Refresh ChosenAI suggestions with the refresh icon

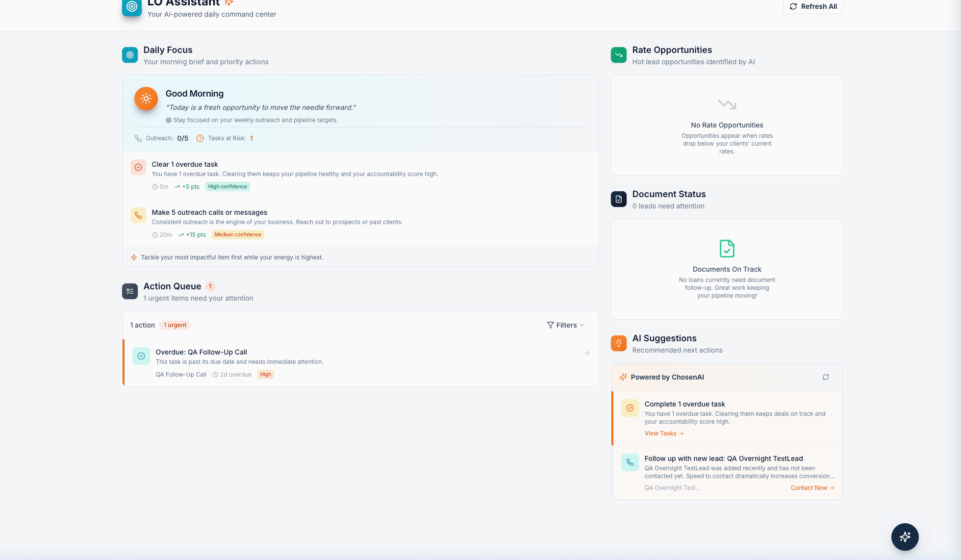tap(825, 377)
